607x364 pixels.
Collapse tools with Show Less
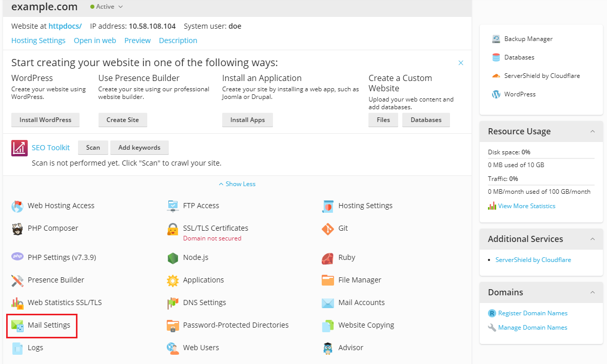(x=237, y=184)
